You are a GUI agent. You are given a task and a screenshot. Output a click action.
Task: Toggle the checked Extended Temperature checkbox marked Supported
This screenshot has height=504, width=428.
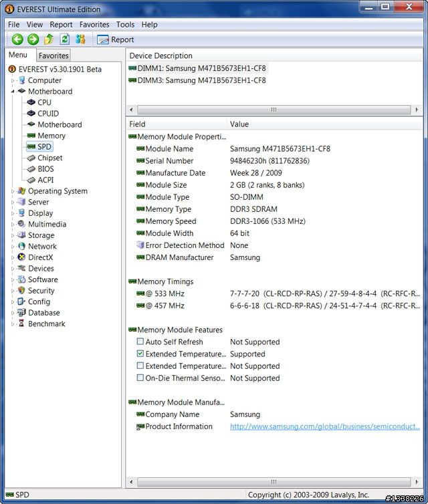pos(140,354)
